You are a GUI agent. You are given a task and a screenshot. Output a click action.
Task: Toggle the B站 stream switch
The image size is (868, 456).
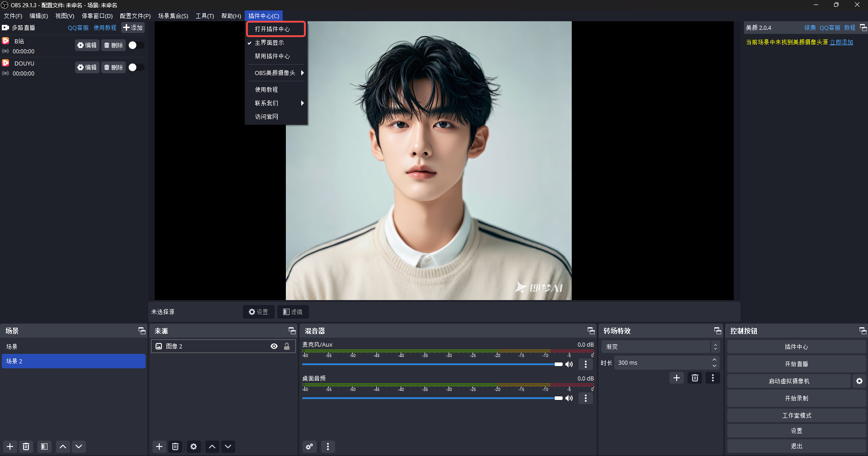click(x=136, y=45)
